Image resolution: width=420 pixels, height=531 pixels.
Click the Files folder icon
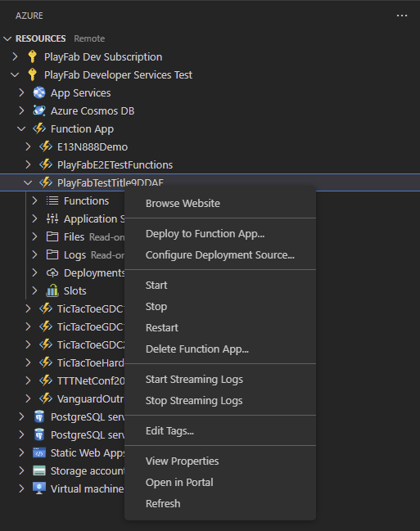[x=52, y=236]
